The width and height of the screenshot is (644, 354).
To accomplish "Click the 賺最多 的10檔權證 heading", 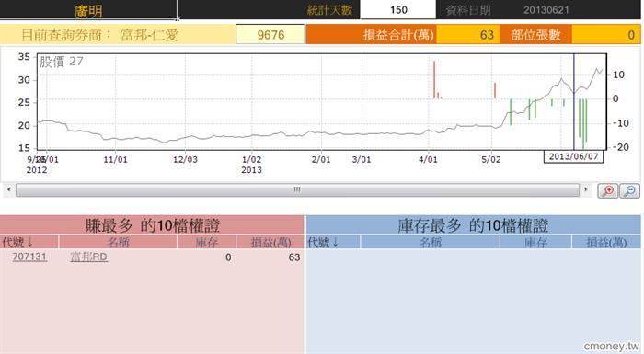I will pos(153,225).
